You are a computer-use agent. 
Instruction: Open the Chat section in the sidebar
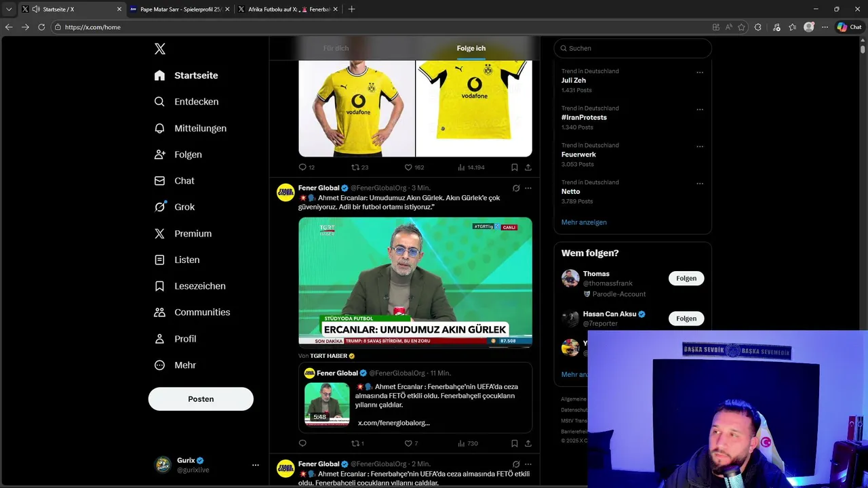[x=174, y=181]
